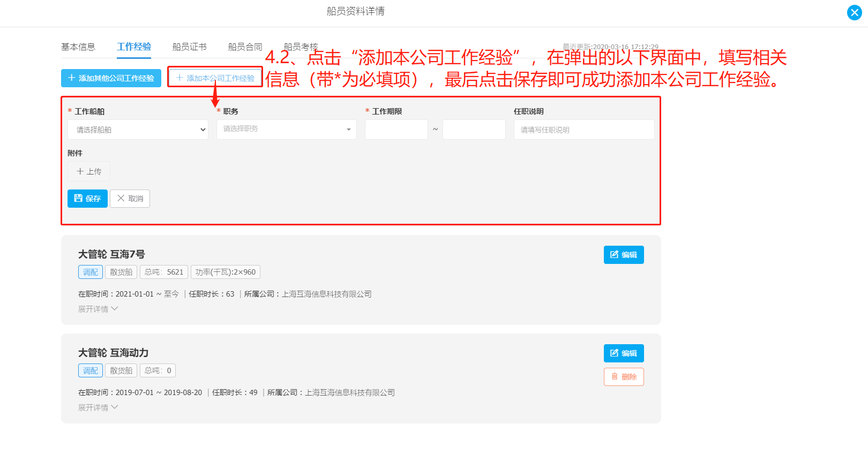Expand details for 互海动力 record
The width and height of the screenshot is (868, 470).
tap(98, 407)
